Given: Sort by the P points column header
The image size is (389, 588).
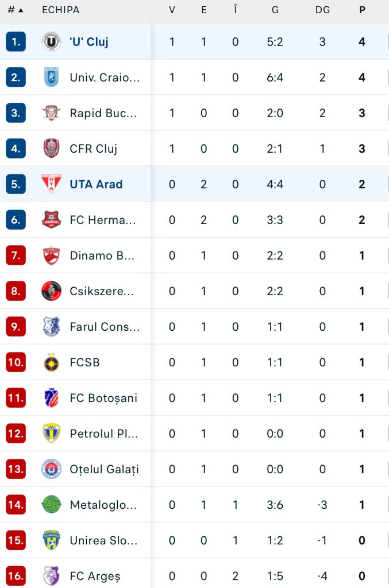Looking at the screenshot, I should pos(362,10).
